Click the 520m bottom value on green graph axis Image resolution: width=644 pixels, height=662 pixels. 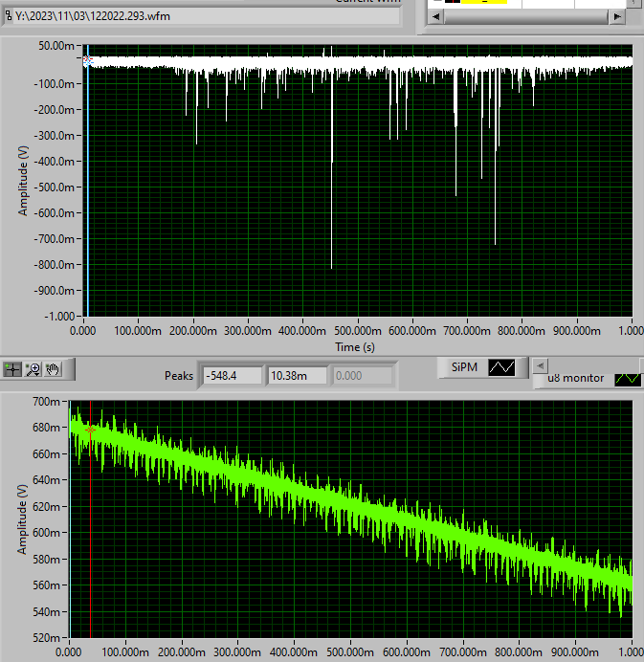pos(47,637)
